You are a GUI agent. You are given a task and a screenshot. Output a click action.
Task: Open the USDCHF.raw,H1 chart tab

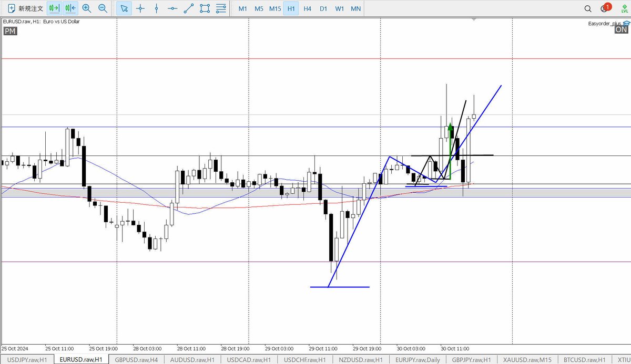point(306,359)
